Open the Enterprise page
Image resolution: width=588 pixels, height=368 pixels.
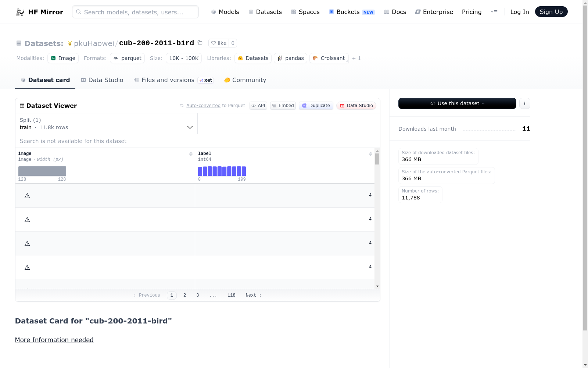[x=434, y=12]
